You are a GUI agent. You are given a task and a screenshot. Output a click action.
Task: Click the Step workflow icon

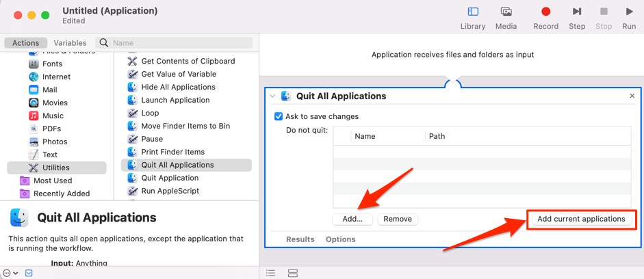click(x=577, y=12)
